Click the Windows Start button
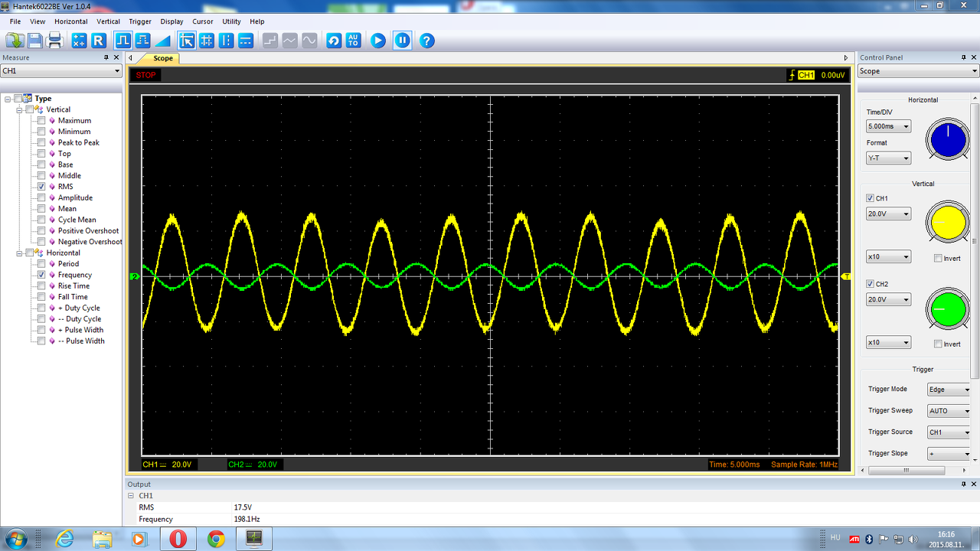980x551 pixels. (16, 539)
